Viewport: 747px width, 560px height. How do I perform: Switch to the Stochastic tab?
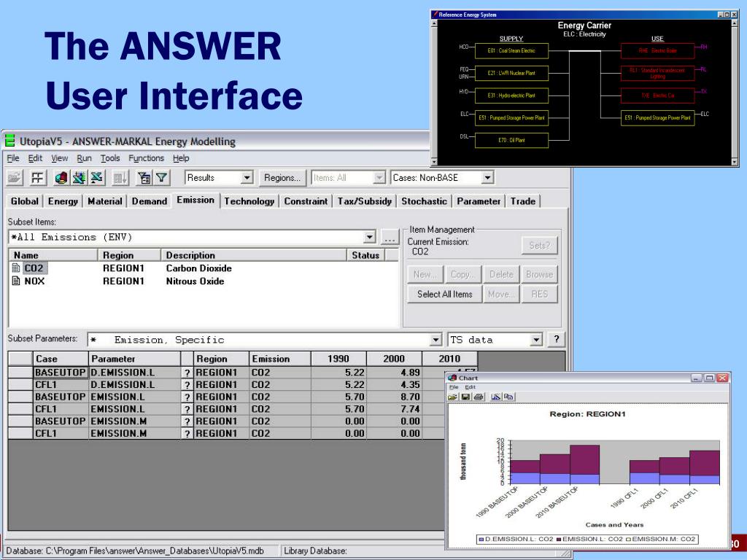pyautogui.click(x=424, y=201)
